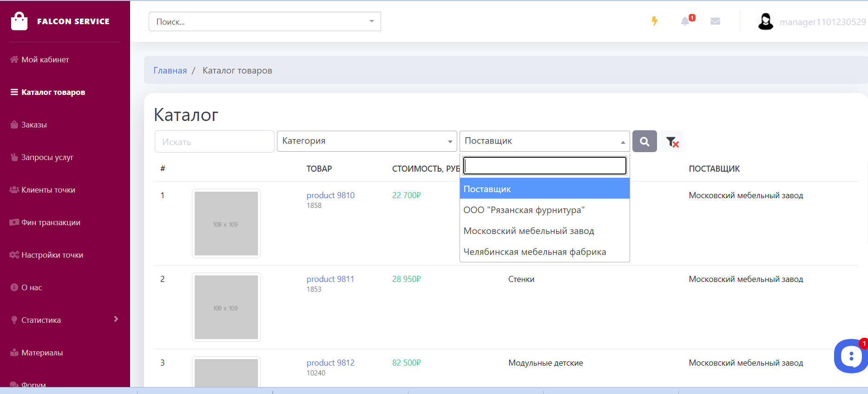Viewport: 868px width, 394px height.
Task: Open the notifications bell icon
Action: [685, 21]
